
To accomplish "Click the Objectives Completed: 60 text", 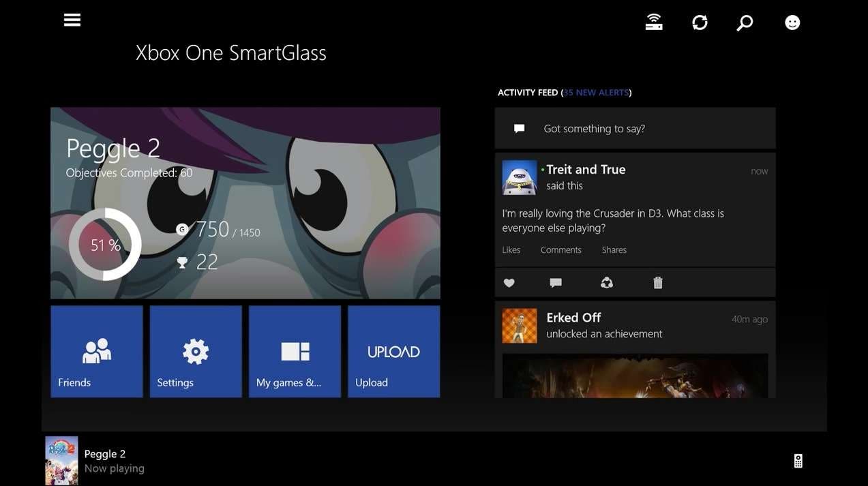I will [x=130, y=173].
